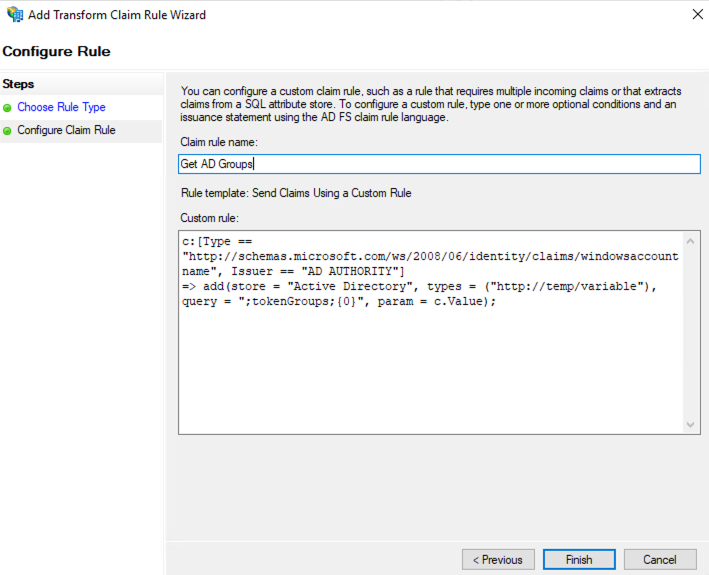
Task: Click Finish to save the claim rule
Action: 579,560
